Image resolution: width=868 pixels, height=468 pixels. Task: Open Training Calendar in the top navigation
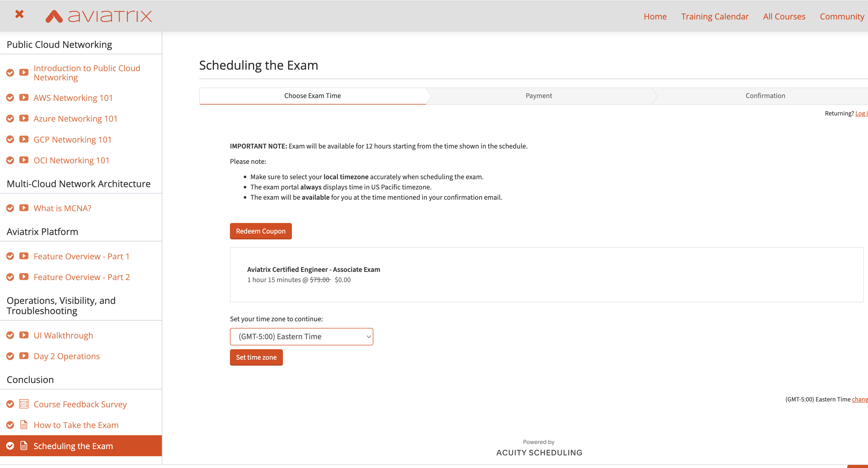(x=715, y=16)
